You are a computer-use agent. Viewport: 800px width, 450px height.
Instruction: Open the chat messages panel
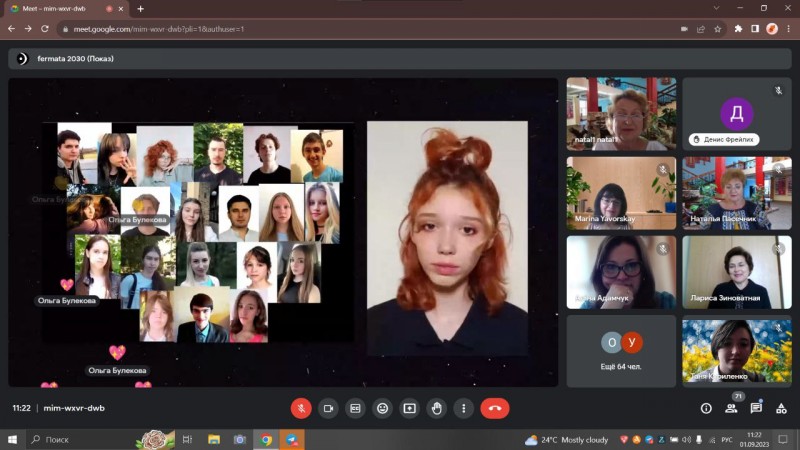756,408
